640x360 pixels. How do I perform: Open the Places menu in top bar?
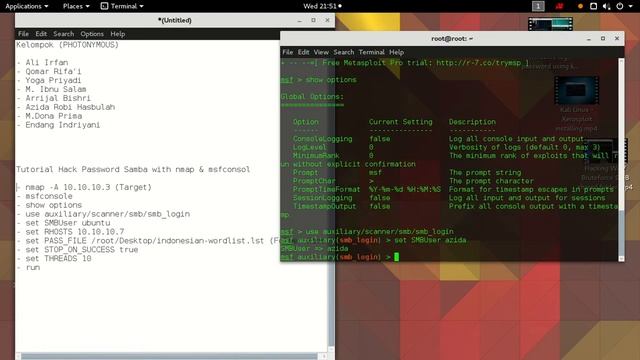click(x=76, y=6)
